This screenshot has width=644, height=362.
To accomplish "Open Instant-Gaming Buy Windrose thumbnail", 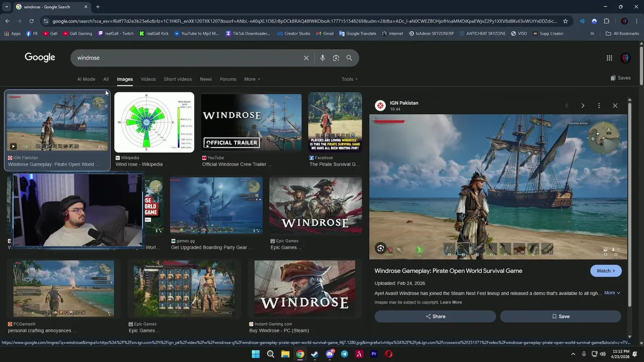I will click(304, 289).
